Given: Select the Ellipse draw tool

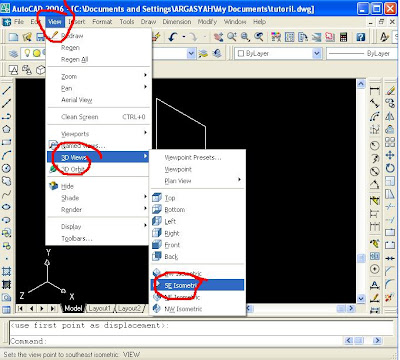Looking at the screenshot, I should 6,207.
